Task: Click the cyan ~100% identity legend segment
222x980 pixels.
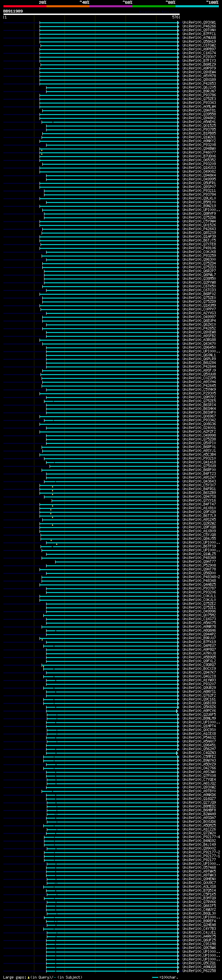Action: point(197,7)
